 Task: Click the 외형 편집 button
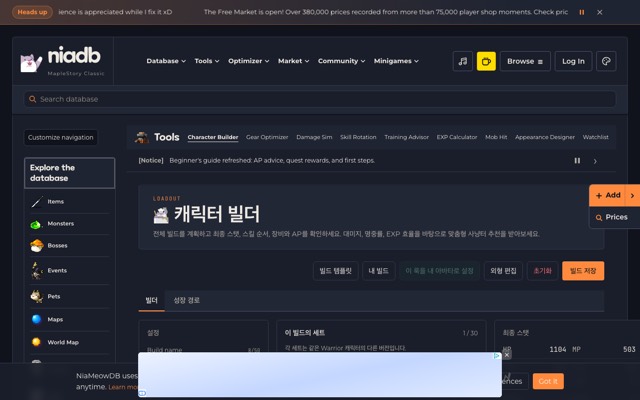point(503,271)
